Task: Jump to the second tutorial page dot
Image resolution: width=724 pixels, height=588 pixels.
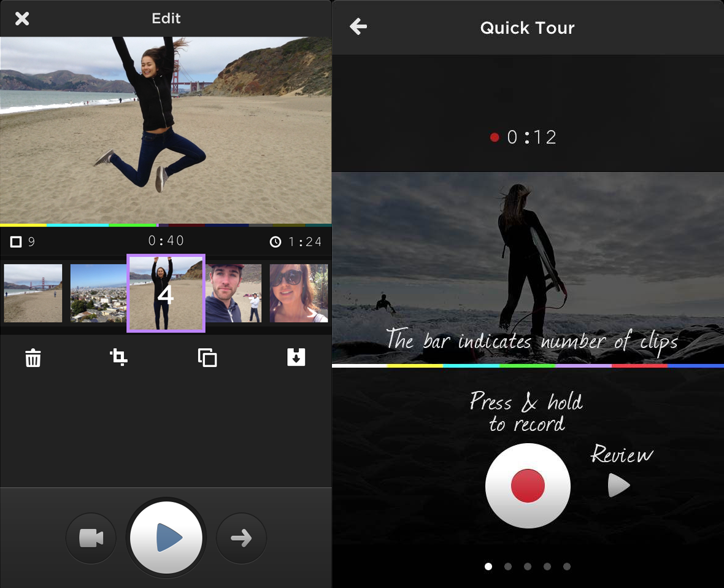Action: (x=508, y=567)
